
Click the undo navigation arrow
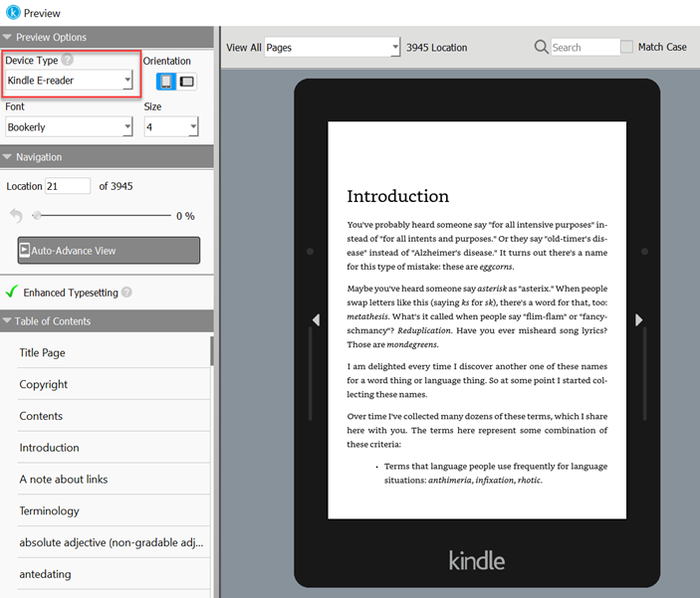(x=16, y=216)
